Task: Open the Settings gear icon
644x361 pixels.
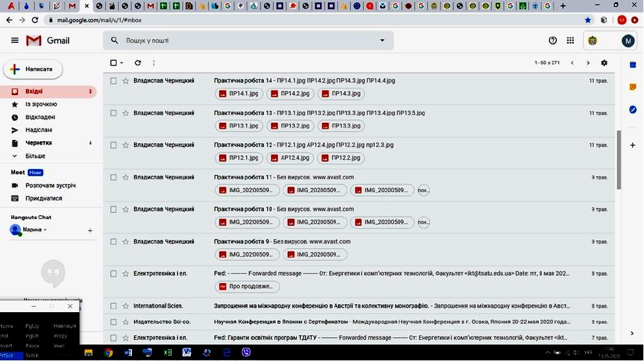Action: point(604,63)
